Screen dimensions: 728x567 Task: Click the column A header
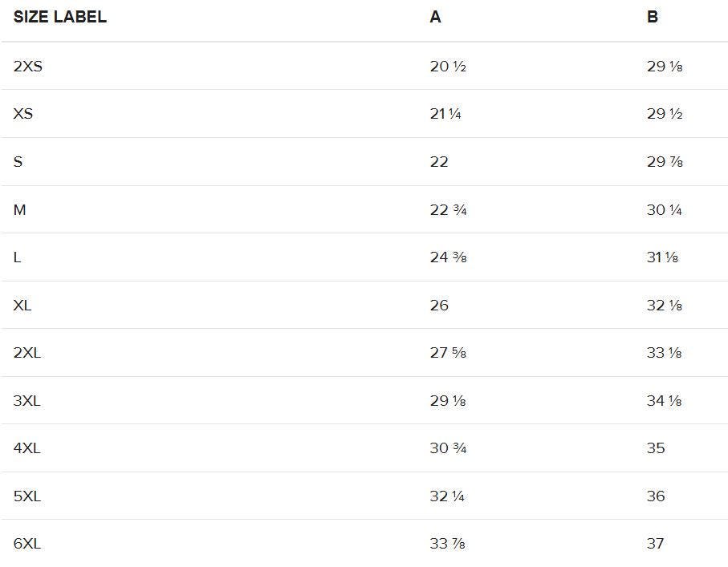pos(435,17)
